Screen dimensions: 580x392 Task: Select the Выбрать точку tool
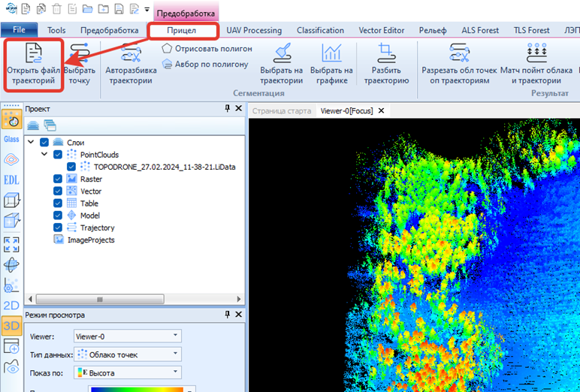coord(80,65)
